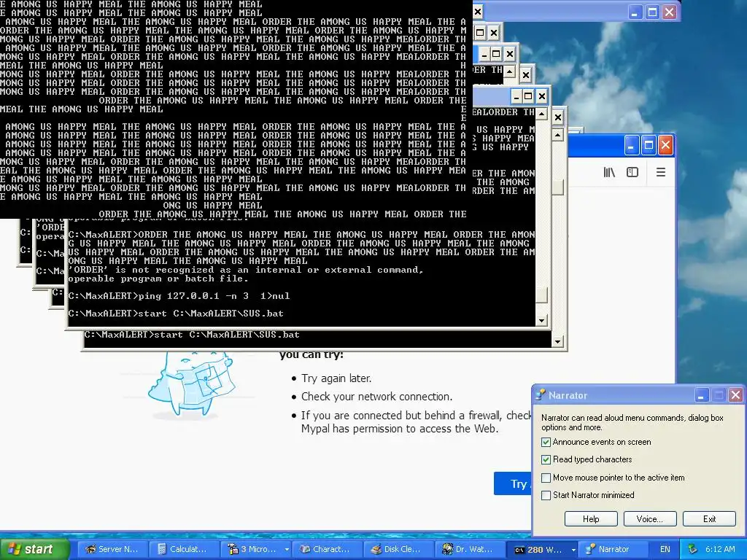
Task: Enable Start Narrator minimized
Action: tap(546, 495)
